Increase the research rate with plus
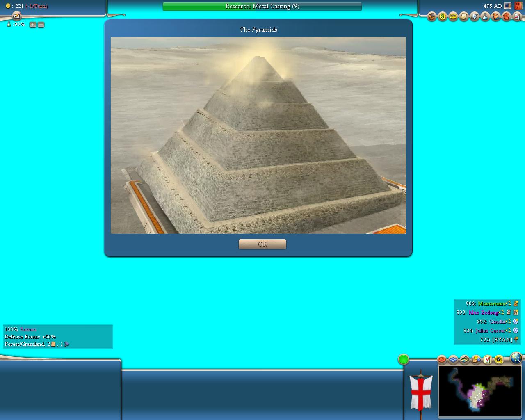This screenshot has width=525, height=420. point(33,25)
